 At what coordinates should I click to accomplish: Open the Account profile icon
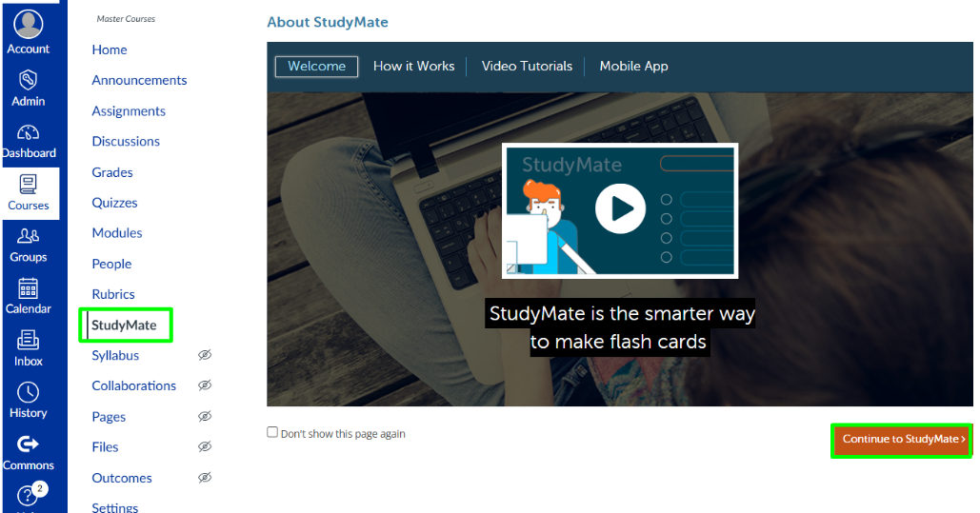pyautogui.click(x=29, y=25)
